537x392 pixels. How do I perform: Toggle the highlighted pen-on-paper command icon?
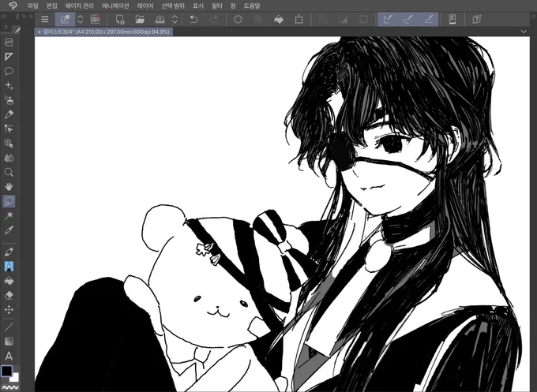65,20
